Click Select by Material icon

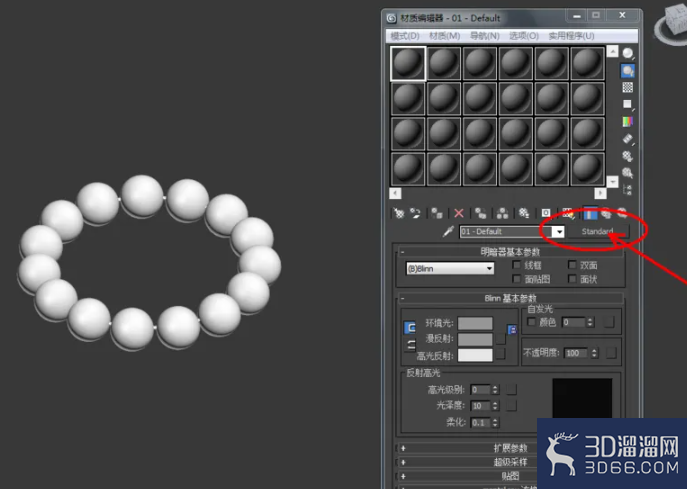[628, 173]
